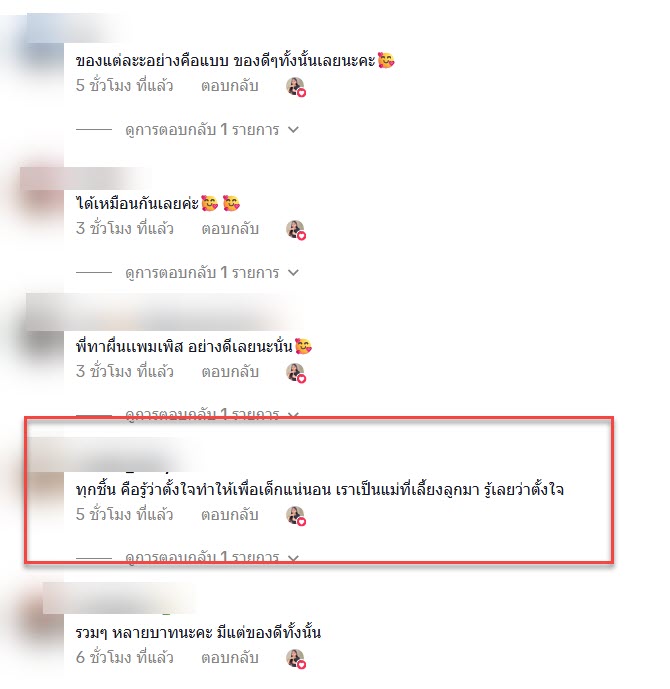The height and width of the screenshot is (689, 670).
Task: Open blurred username above 'รวมๆ หลายบาทนะคะ' comment
Action: pos(119,598)
